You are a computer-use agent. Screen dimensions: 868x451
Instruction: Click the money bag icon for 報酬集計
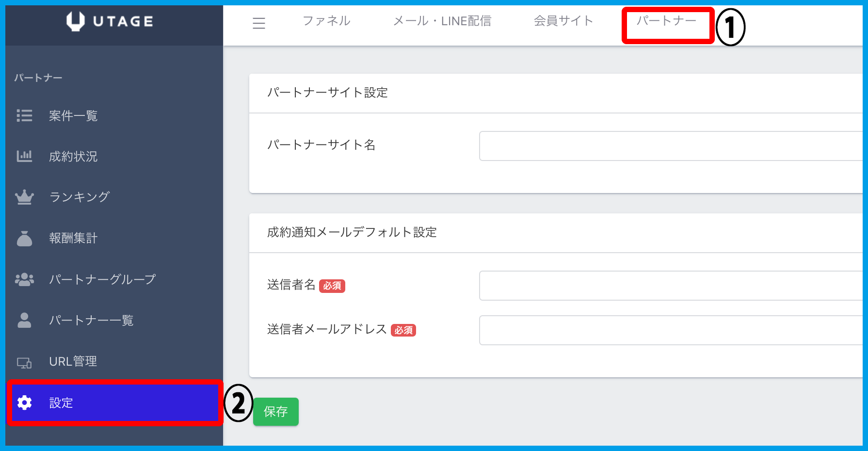click(24, 238)
